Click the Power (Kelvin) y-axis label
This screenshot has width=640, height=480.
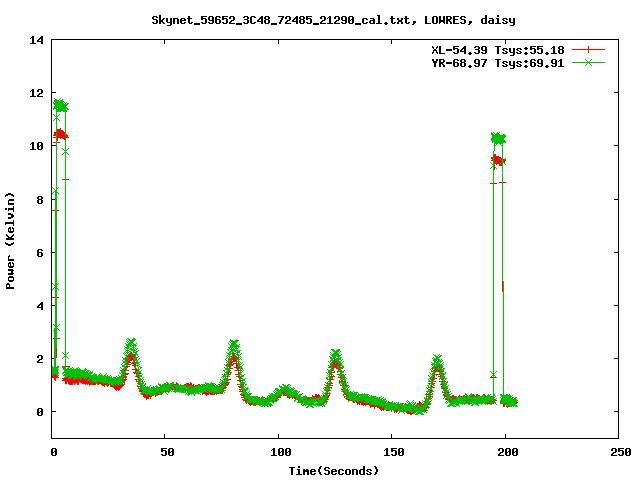(10, 241)
